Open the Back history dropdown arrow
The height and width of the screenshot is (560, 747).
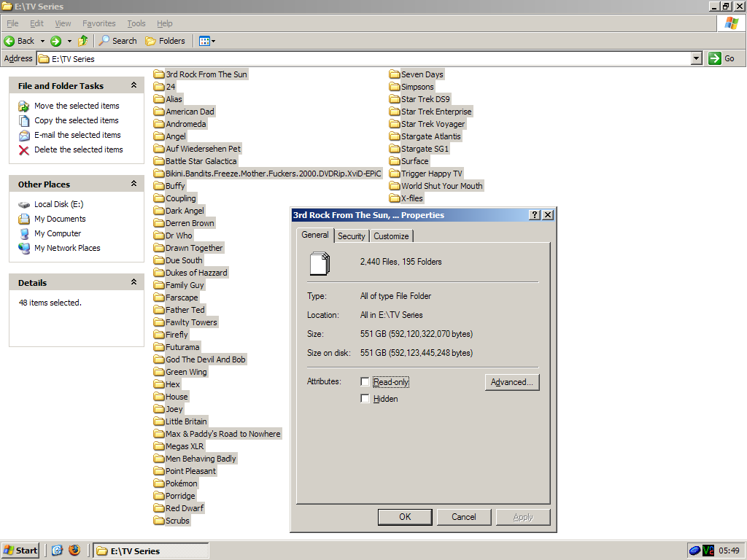[x=42, y=41]
